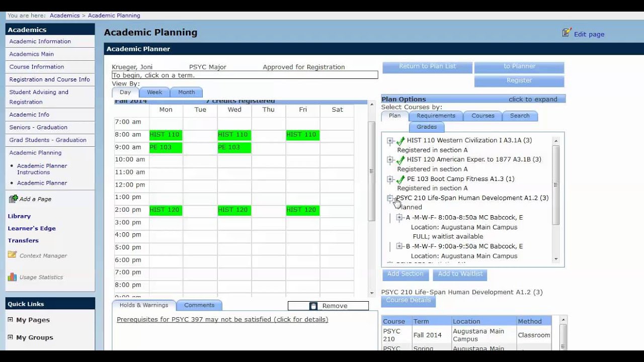
Task: Click the Remove button
Action: (x=328, y=306)
